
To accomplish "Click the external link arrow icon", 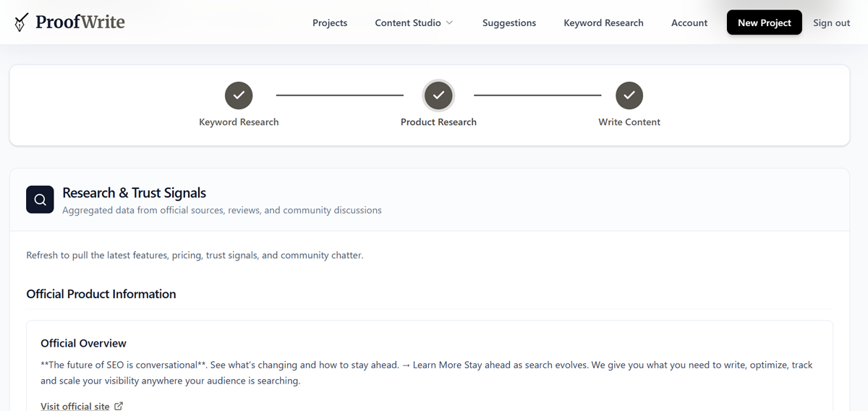I will pos(119,406).
